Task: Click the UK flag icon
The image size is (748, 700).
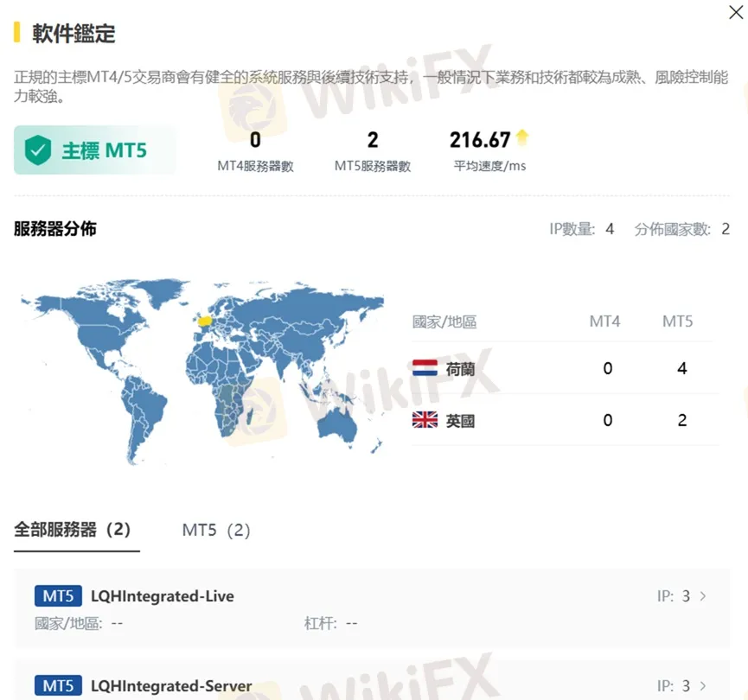Action: (x=424, y=420)
